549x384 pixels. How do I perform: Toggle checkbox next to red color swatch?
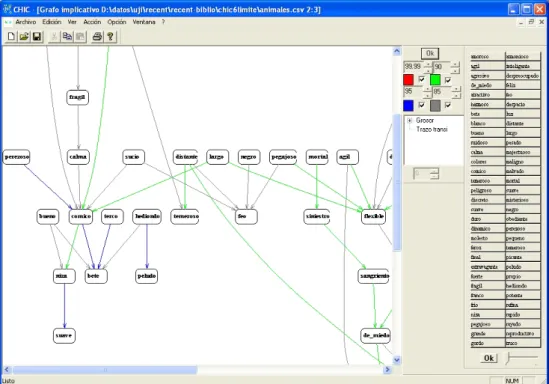tap(422, 79)
